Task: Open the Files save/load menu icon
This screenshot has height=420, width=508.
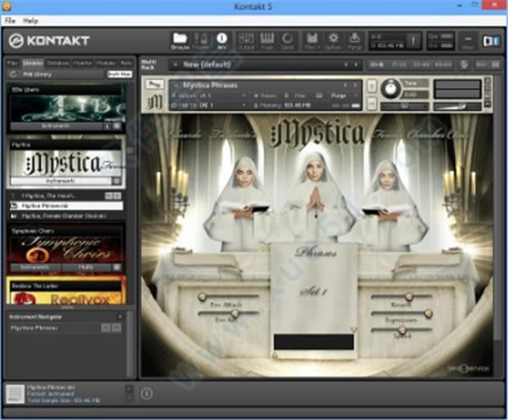Action: 312,41
